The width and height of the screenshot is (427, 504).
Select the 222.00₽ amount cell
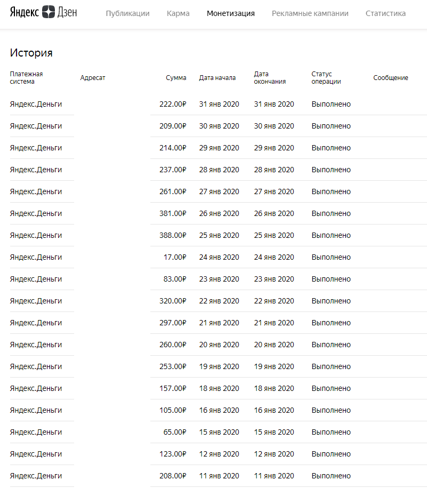coord(173,104)
